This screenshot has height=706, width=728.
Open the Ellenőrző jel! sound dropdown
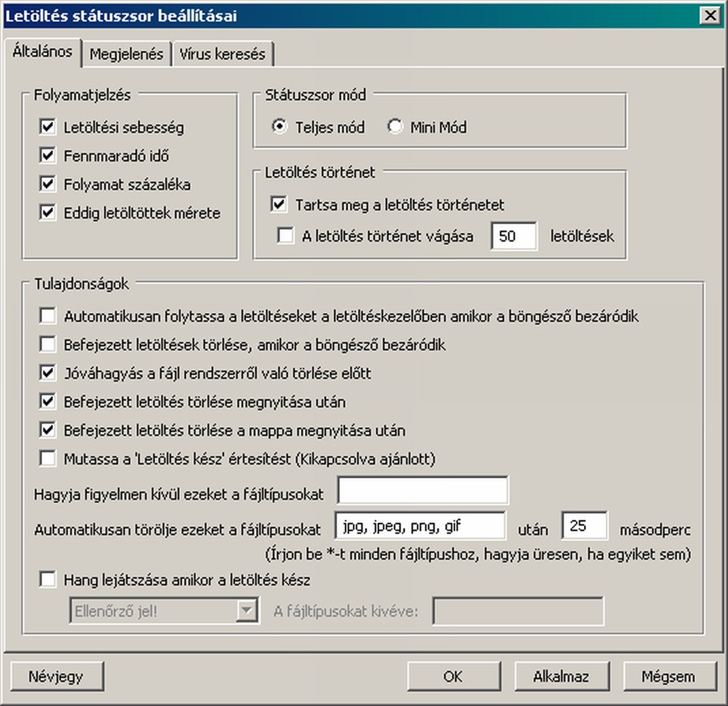246,611
